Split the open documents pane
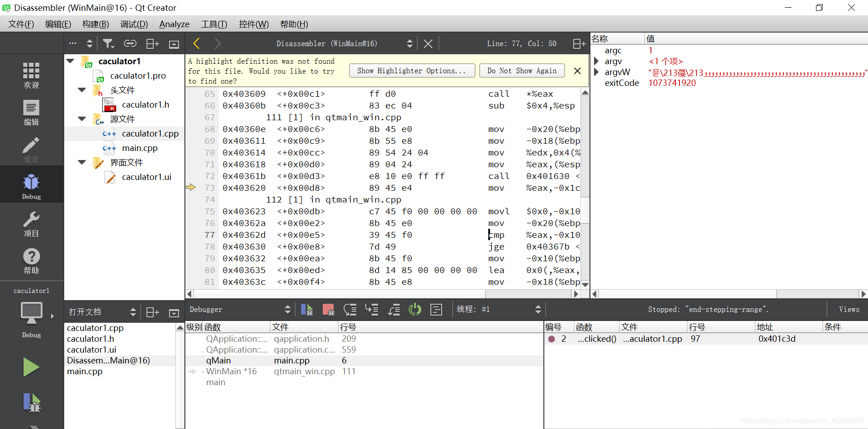 (x=152, y=312)
